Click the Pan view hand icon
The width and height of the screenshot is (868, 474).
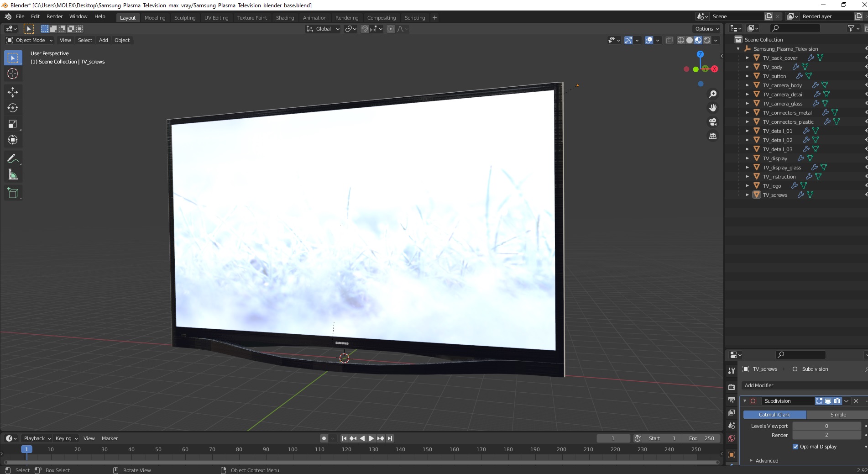coord(712,108)
